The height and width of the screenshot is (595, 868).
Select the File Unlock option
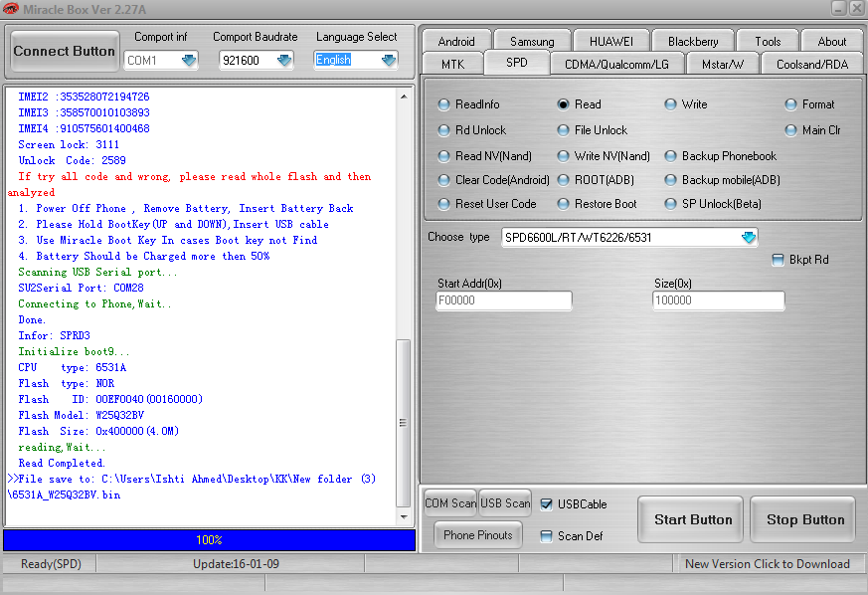point(593,130)
